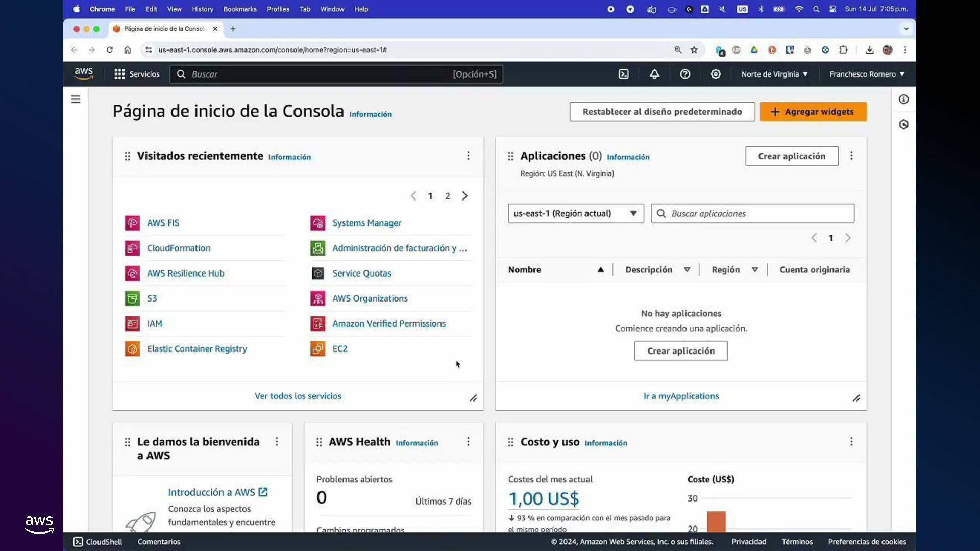Viewport: 980px width, 551px height.
Task: Open settings gear in AWS header
Action: pos(716,74)
